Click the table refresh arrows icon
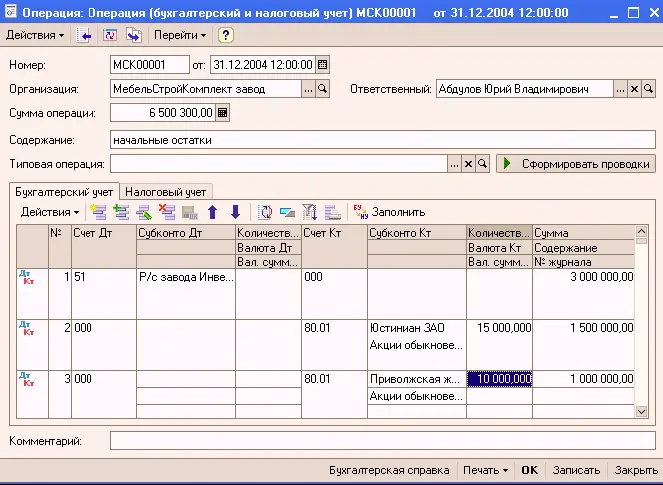 click(x=265, y=212)
